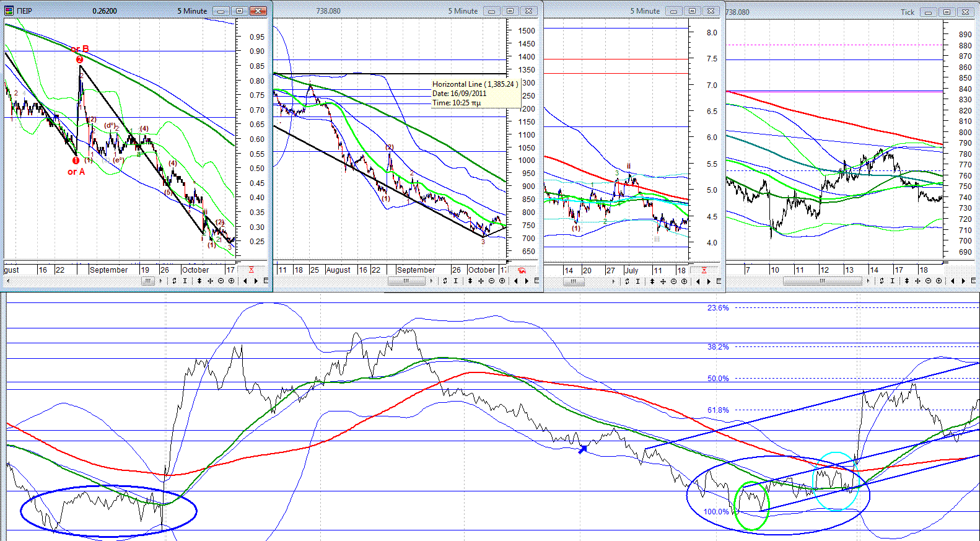The height and width of the screenshot is (541, 980).
Task: Go to previous period in ΠΕΙΡ chart
Action: (x=245, y=281)
